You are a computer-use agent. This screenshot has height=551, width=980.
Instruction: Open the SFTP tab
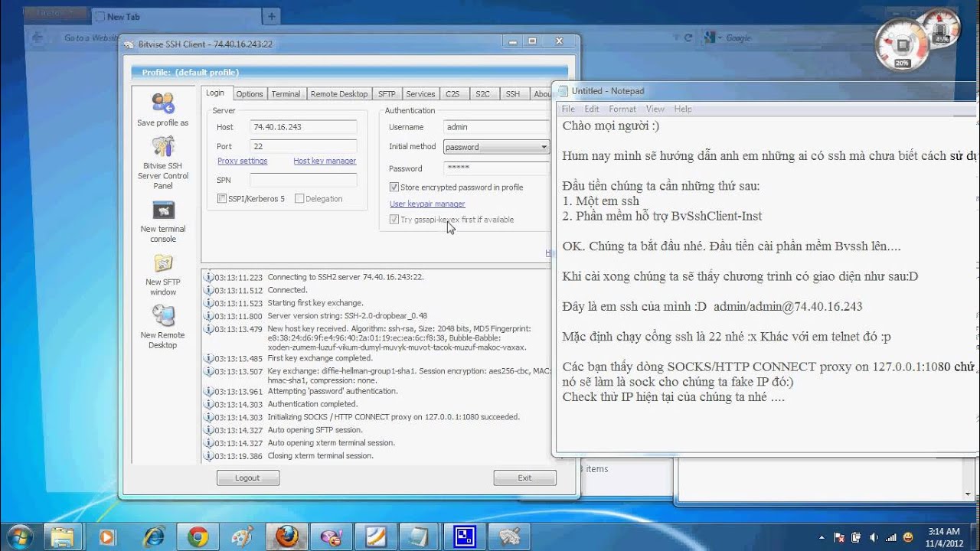point(387,94)
